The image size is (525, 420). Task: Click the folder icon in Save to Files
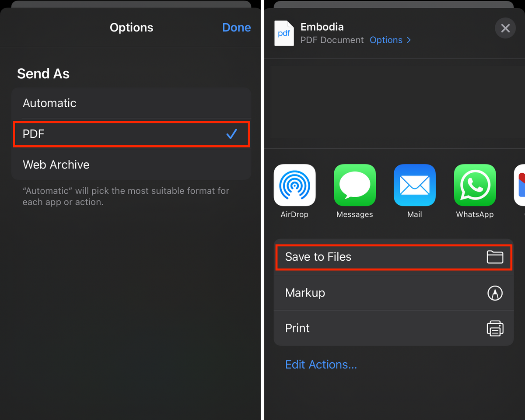495,257
